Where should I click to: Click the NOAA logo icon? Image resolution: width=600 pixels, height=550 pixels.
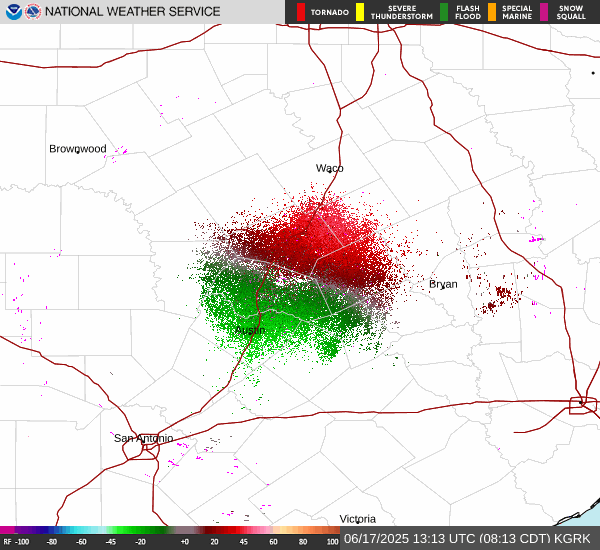13,12
